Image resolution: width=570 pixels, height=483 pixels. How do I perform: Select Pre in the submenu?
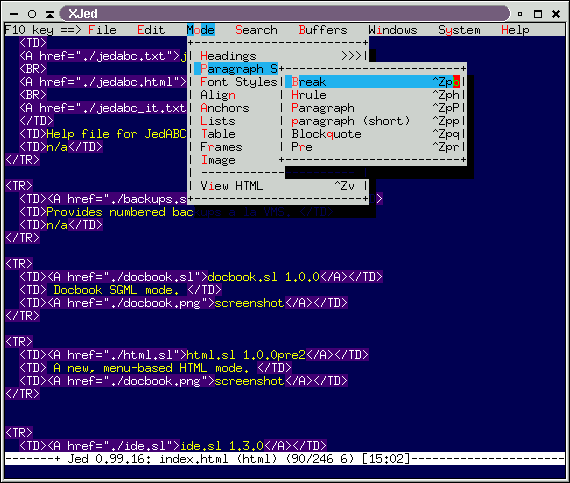pos(373,147)
